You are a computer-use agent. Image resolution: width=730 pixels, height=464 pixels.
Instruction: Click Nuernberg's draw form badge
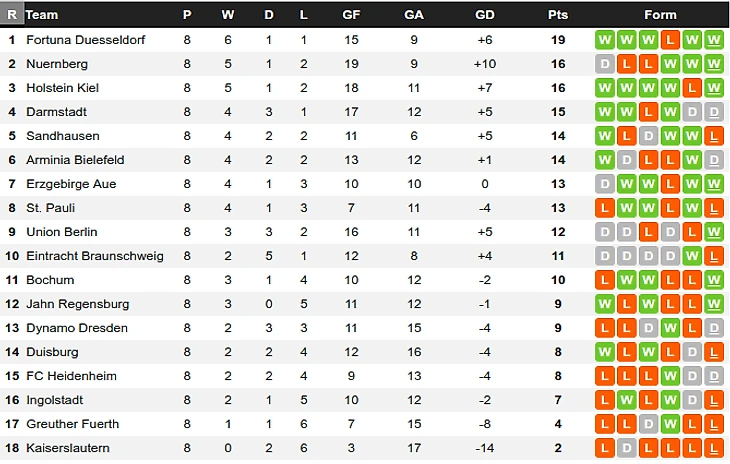pos(604,64)
